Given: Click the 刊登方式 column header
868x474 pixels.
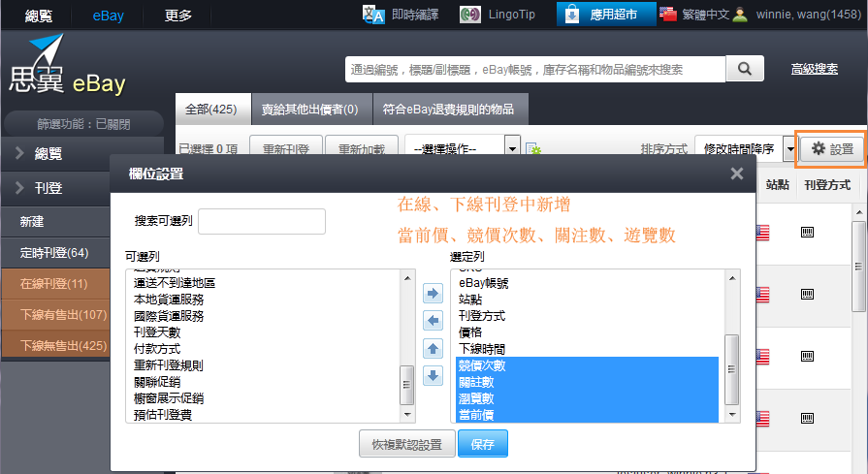Looking at the screenshot, I should [x=827, y=185].
